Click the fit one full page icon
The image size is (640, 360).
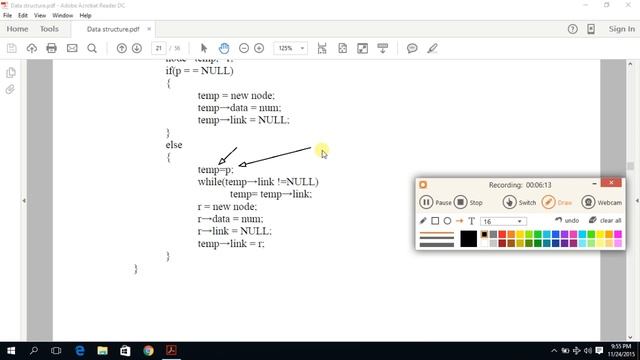[342, 48]
